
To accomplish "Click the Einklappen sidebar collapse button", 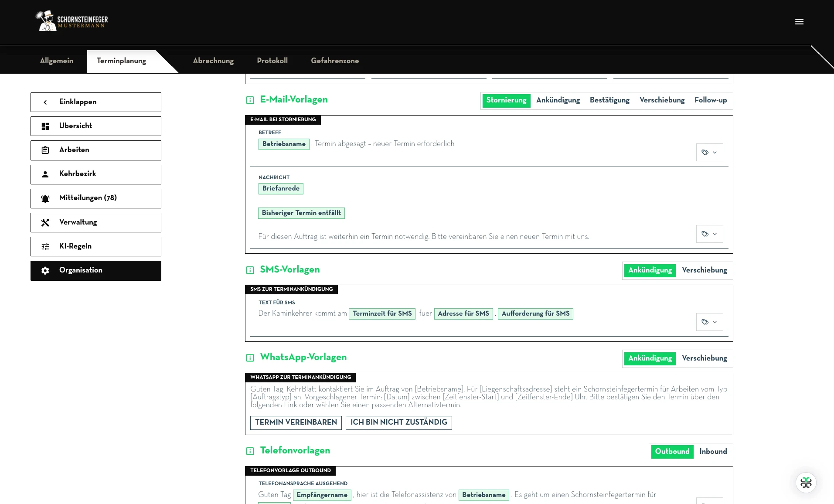I will [x=96, y=102].
